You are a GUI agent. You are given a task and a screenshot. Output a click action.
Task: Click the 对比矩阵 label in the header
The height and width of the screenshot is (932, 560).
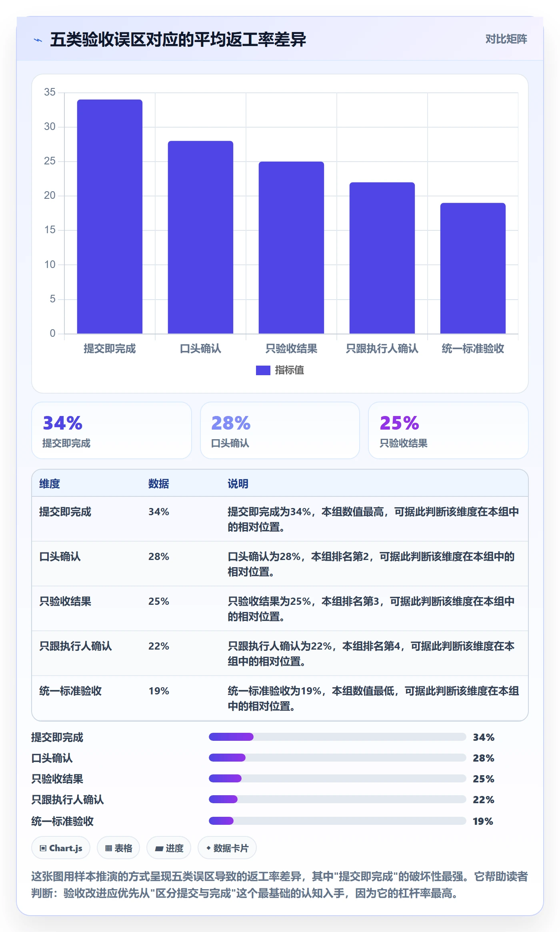[506, 39]
